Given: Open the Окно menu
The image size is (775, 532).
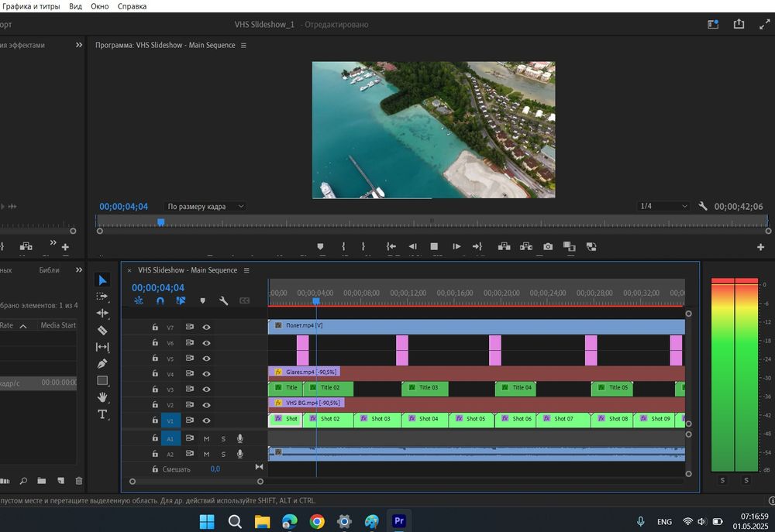Looking at the screenshot, I should [x=99, y=6].
